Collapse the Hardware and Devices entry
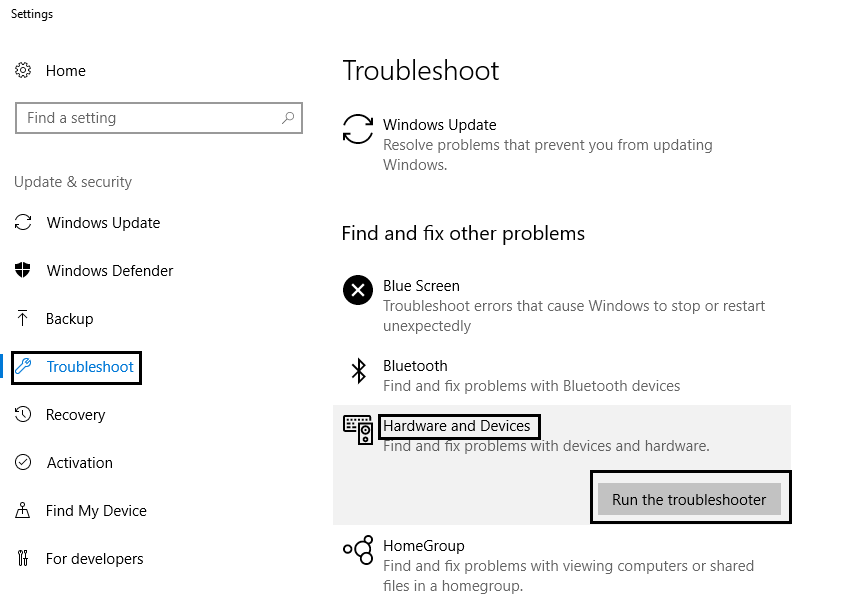 tap(562, 435)
